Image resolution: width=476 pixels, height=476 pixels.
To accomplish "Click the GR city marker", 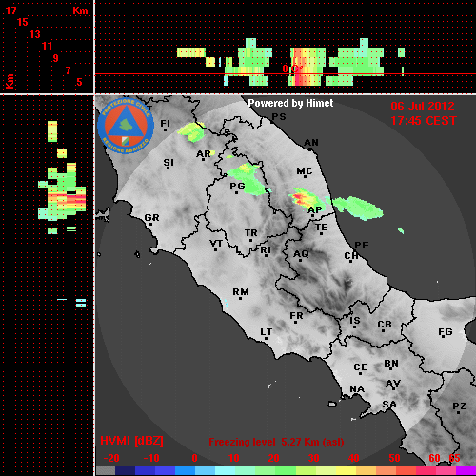I will (150, 224).
